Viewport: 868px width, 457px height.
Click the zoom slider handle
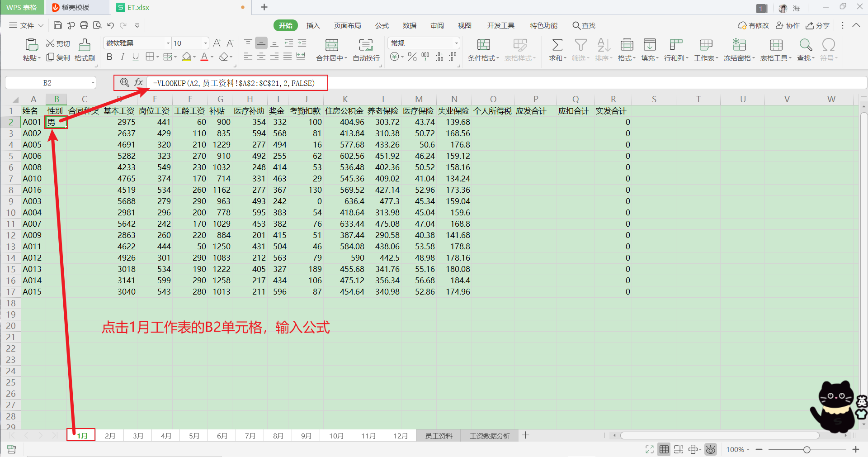[807, 449]
